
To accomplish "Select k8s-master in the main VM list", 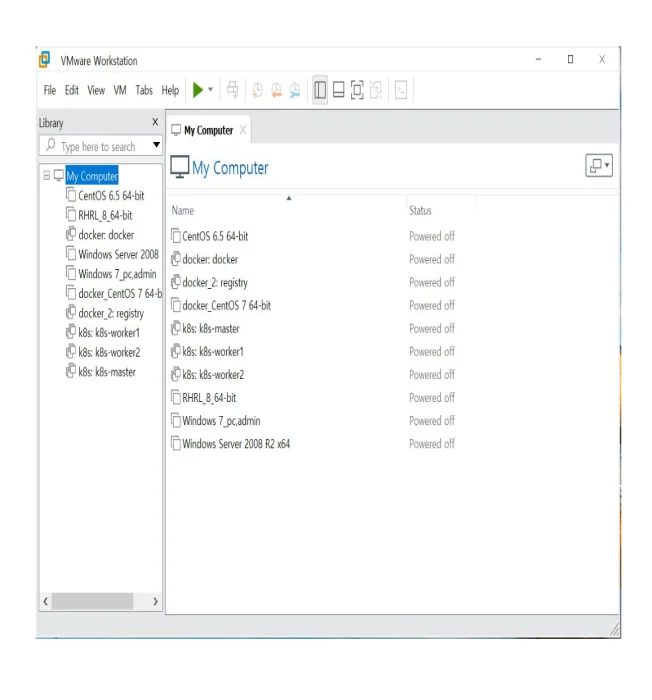I will click(x=211, y=329).
